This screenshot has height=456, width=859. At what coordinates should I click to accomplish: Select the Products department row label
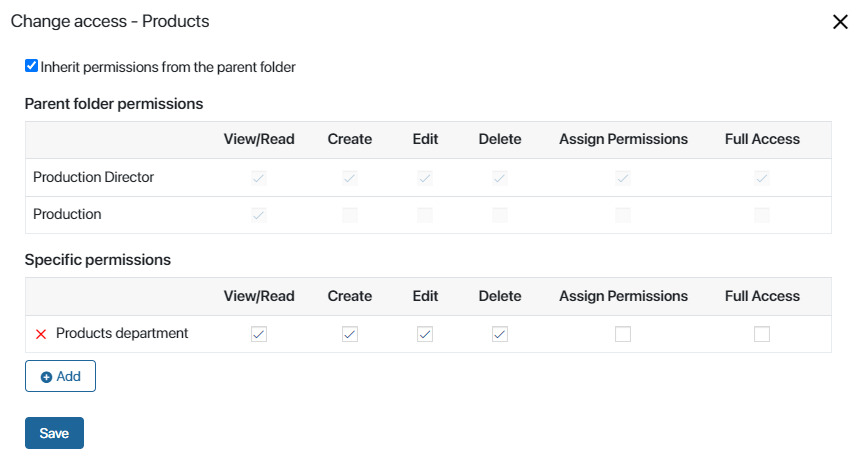[122, 333]
